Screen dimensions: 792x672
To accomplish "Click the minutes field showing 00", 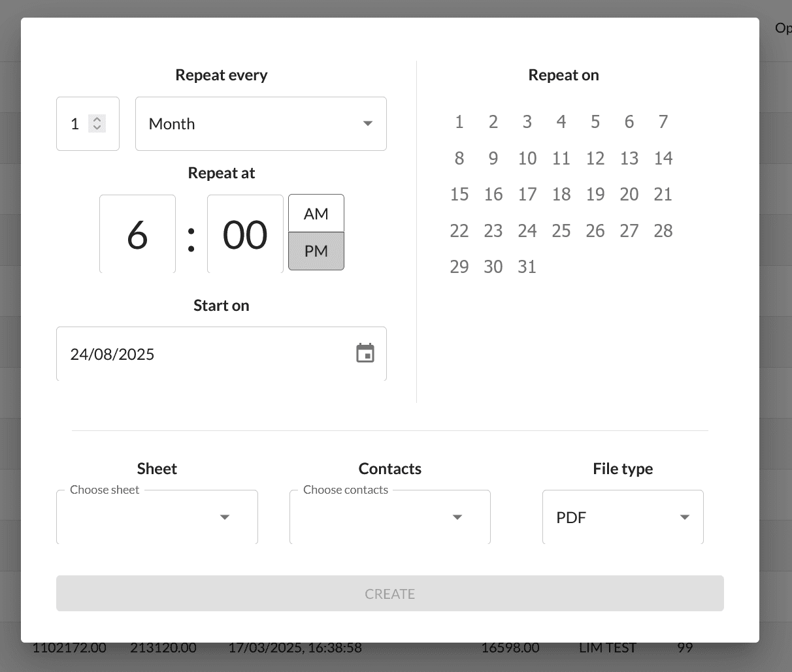I will click(x=245, y=234).
